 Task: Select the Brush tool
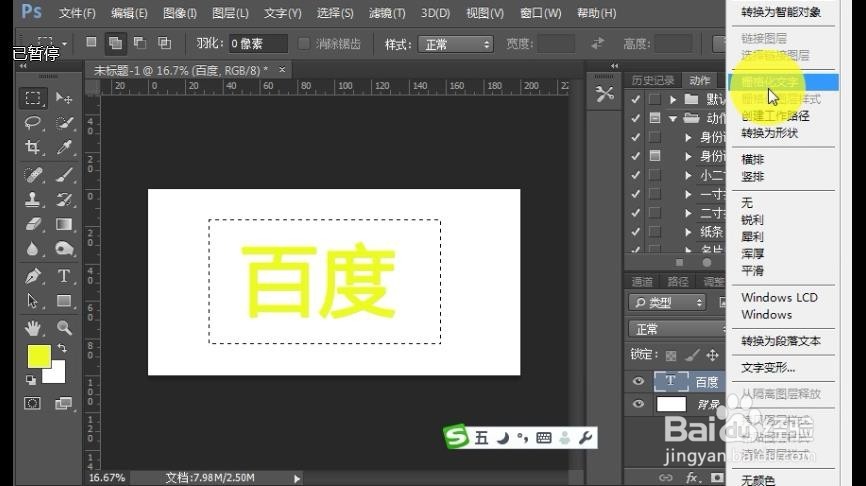(64, 175)
